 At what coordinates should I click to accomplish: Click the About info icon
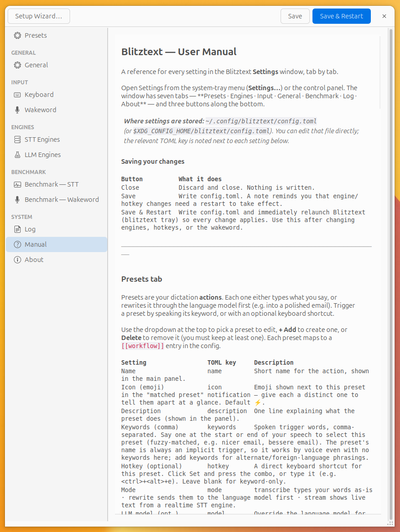18,260
